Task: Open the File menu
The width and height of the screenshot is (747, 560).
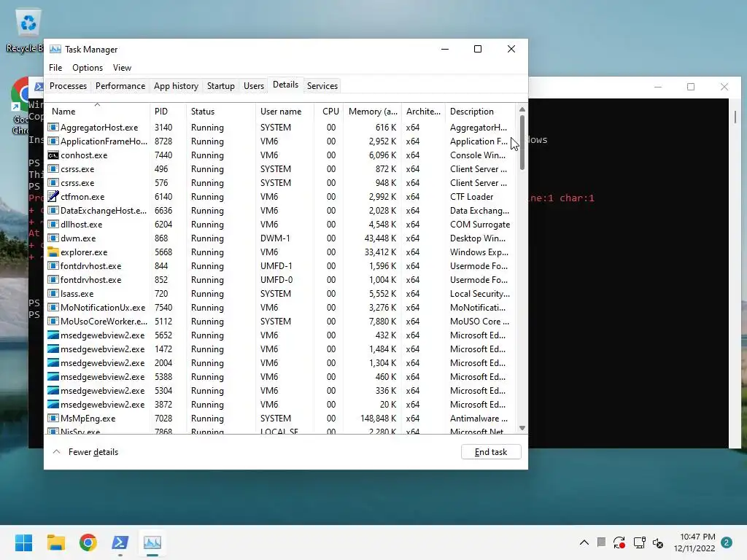Action: 55,68
